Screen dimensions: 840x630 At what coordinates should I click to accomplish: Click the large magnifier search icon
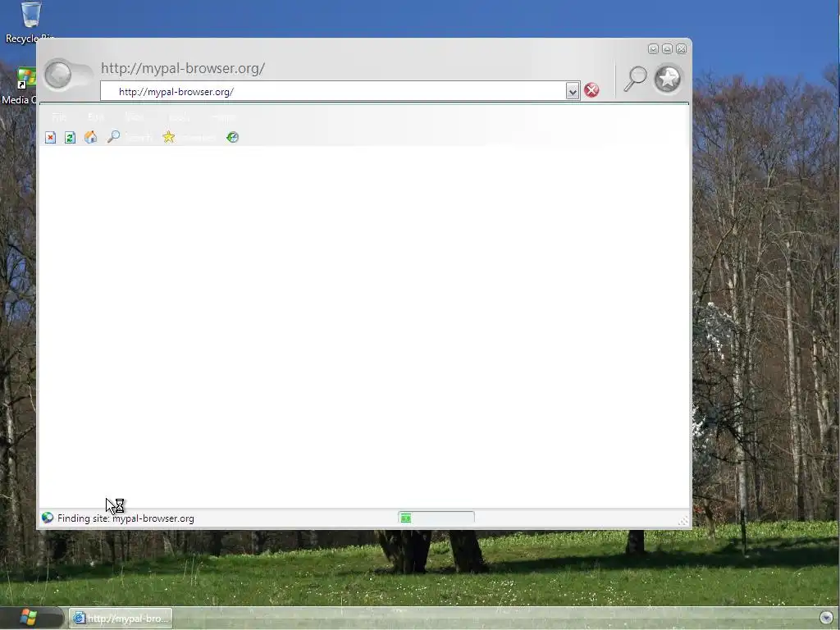pyautogui.click(x=636, y=78)
